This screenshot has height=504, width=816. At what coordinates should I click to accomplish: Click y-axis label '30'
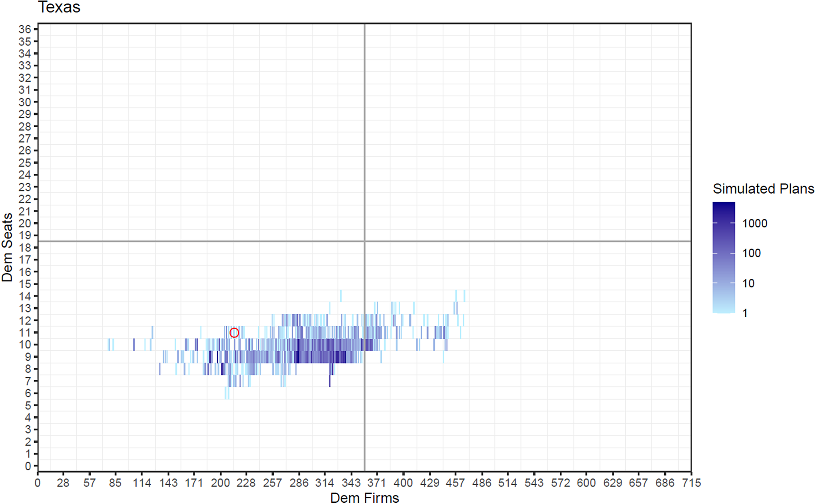pos(25,102)
